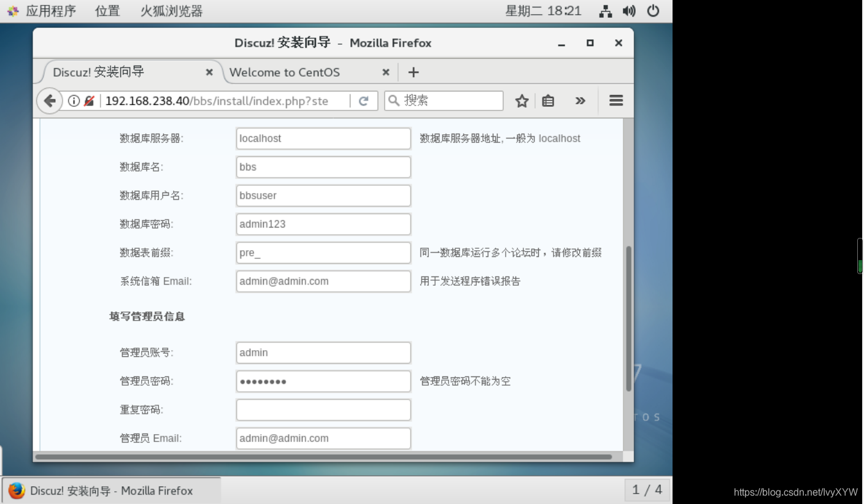
Task: Click the 同一数据库运行多个论坛时 hint text
Action: coord(511,253)
